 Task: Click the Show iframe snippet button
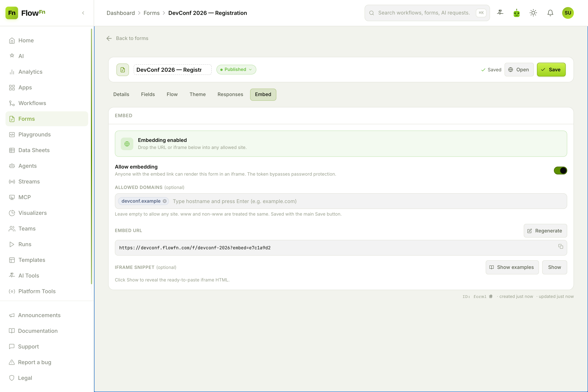coord(554,267)
